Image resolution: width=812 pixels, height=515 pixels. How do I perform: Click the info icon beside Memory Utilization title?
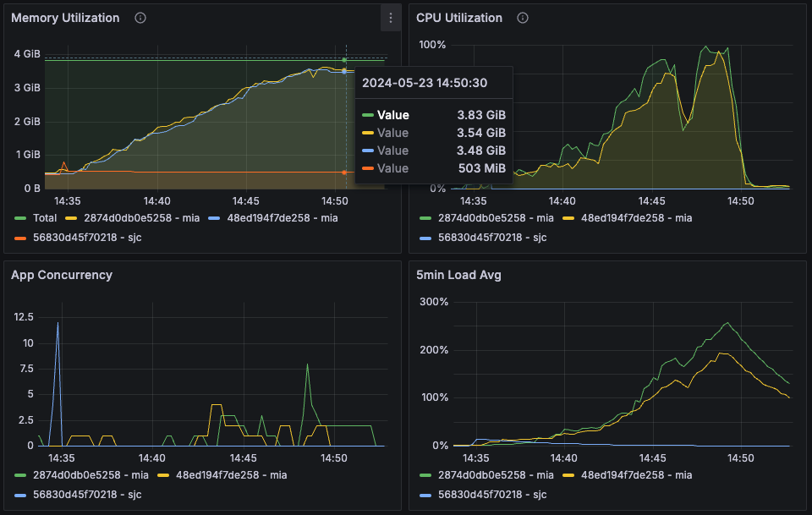(x=140, y=18)
